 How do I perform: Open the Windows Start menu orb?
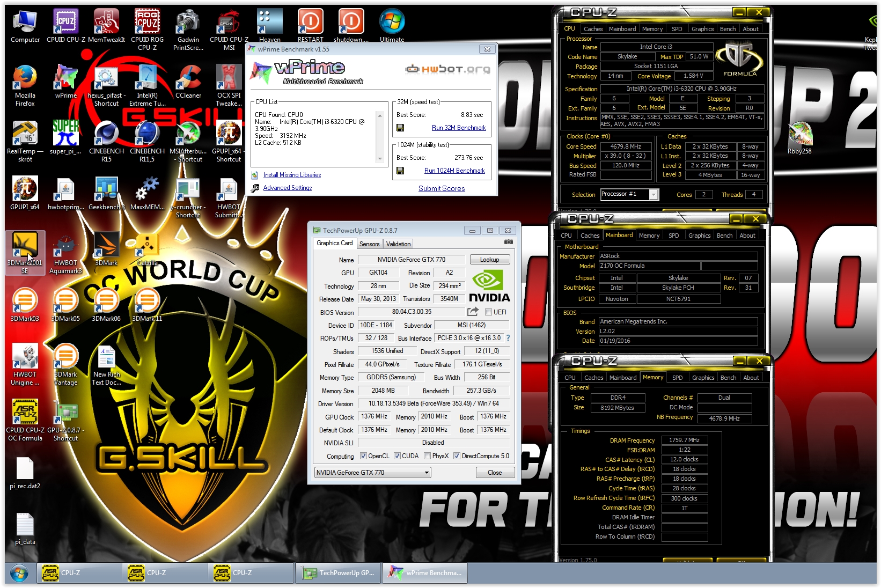[x=19, y=573]
